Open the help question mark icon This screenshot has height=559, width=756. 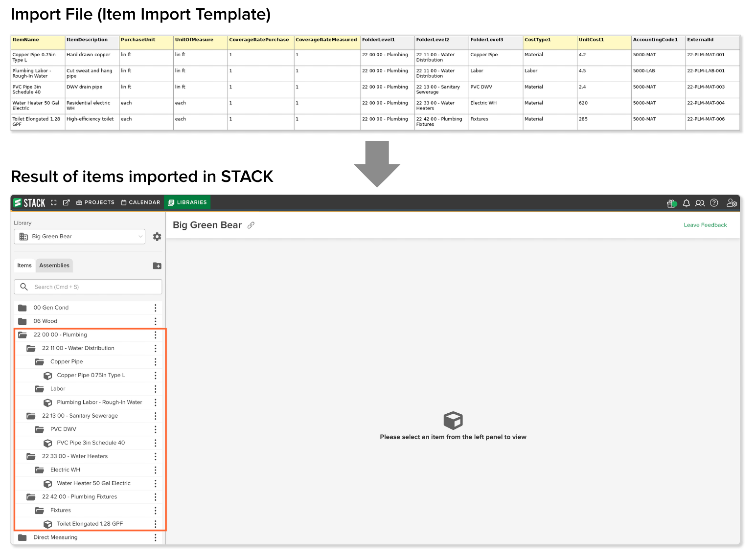[x=714, y=203]
